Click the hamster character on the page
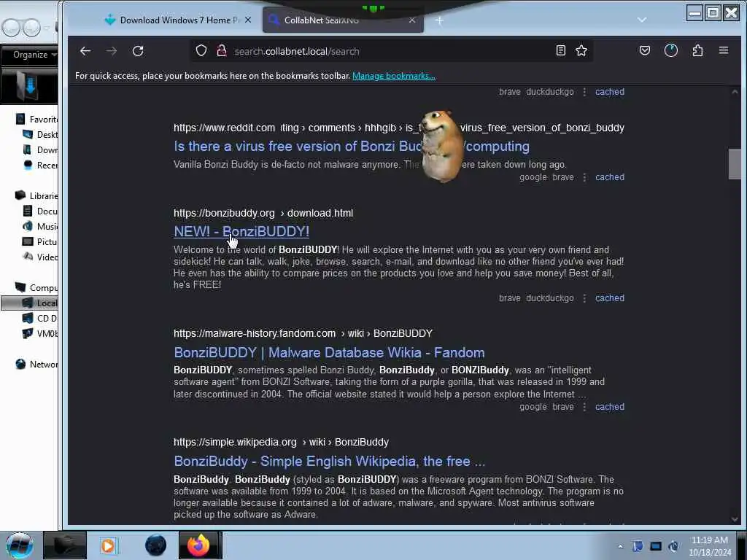The image size is (747, 560). (x=441, y=146)
